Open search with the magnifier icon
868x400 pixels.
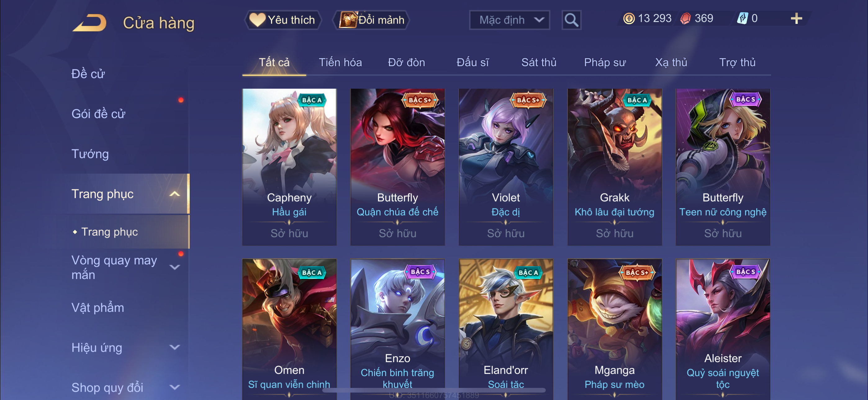[571, 20]
